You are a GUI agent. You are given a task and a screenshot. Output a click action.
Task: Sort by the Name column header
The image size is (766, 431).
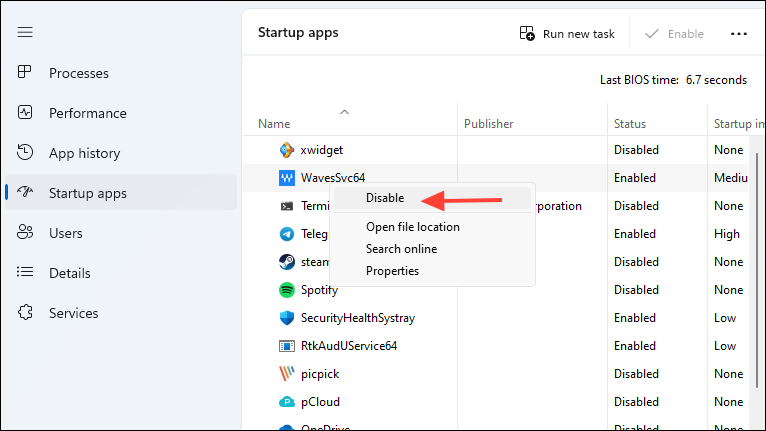(274, 124)
